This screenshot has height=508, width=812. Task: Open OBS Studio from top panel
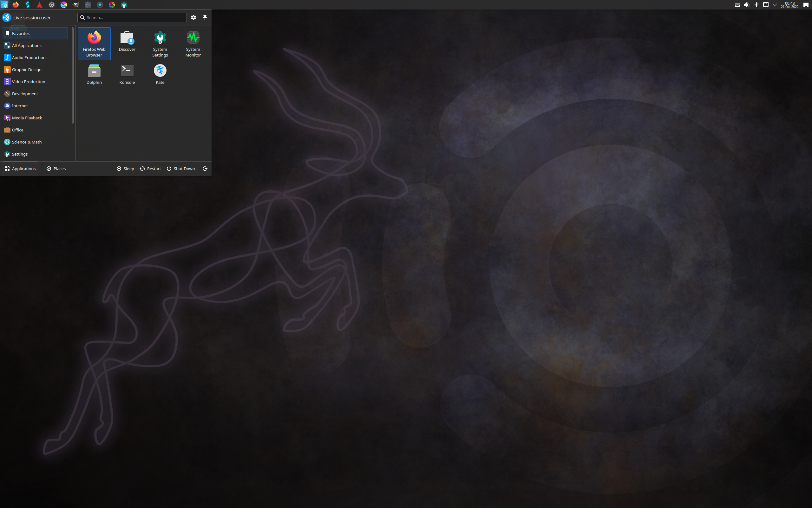point(52,5)
